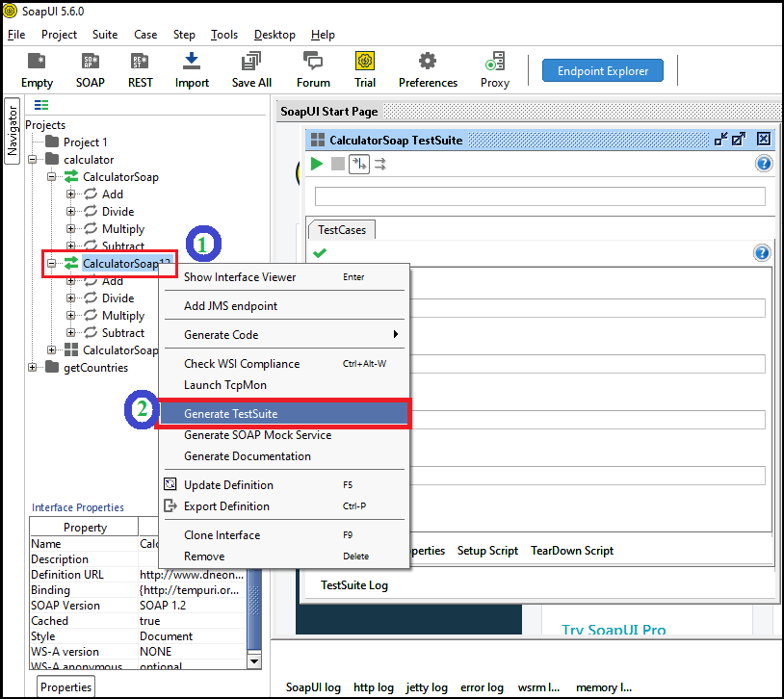
Task: Open the Setup Script tab
Action: pos(487,551)
